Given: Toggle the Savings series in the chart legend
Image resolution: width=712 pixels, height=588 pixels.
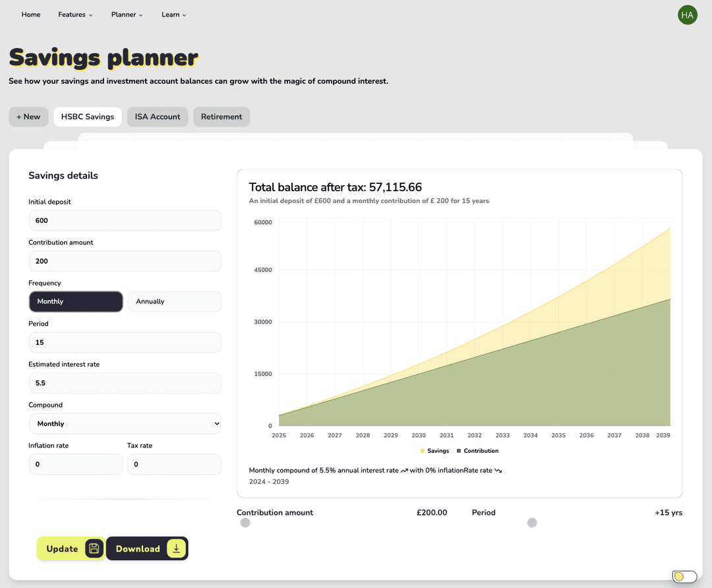Looking at the screenshot, I should pos(436,450).
